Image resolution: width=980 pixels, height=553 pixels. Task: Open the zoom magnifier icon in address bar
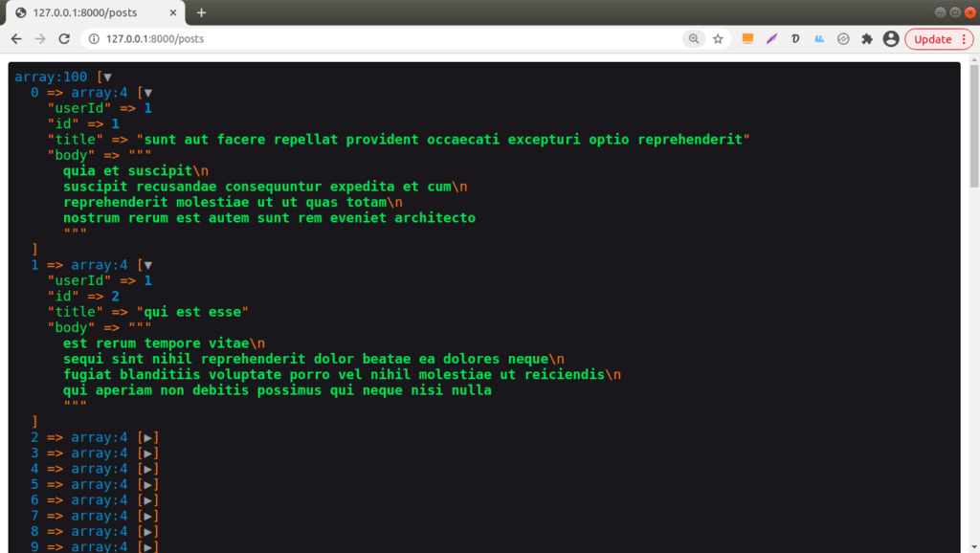(x=692, y=39)
